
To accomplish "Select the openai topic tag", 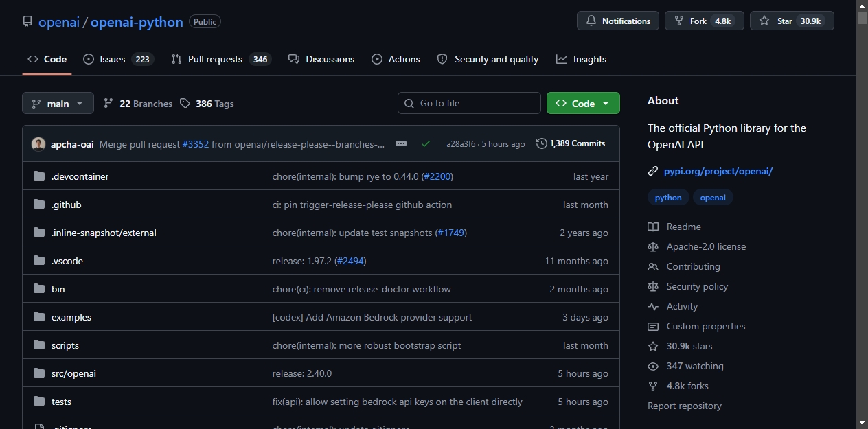I will [713, 197].
